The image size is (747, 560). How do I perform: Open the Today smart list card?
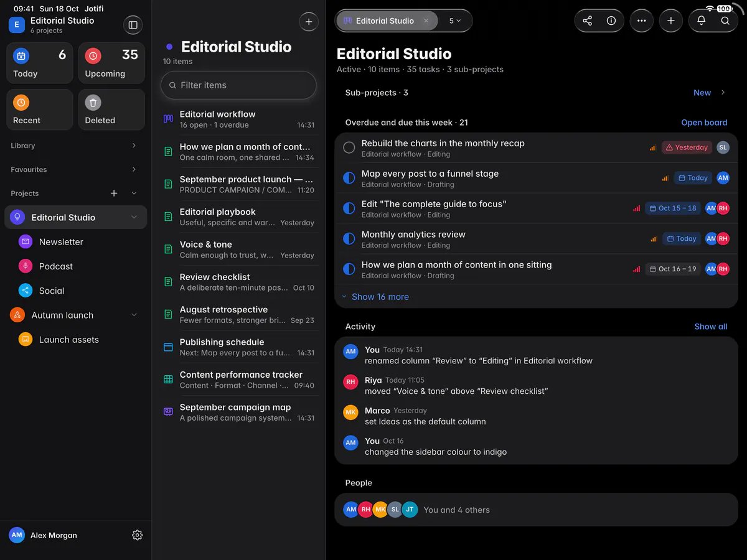40,63
